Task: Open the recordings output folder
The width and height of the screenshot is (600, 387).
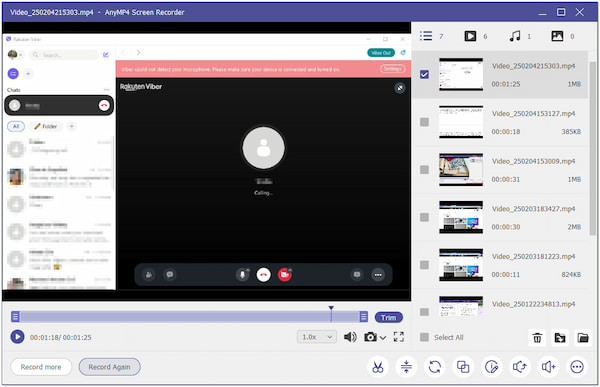Action: tap(583, 338)
